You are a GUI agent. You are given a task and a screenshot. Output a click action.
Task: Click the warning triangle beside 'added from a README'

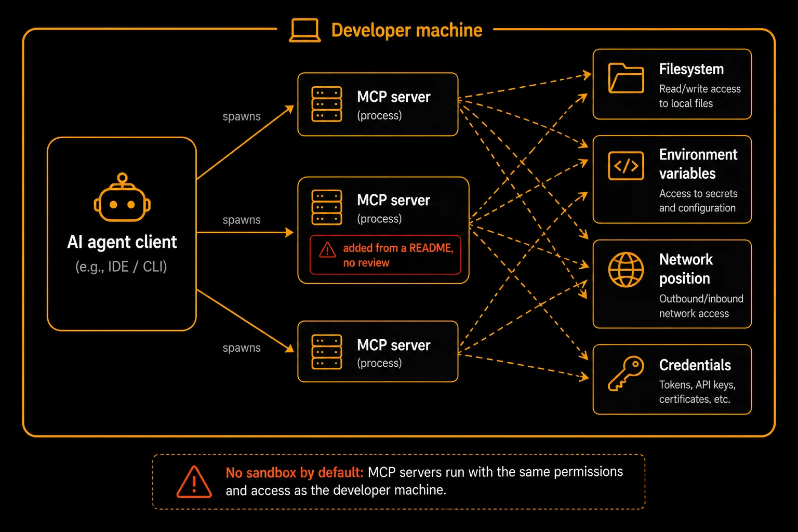[x=327, y=250]
